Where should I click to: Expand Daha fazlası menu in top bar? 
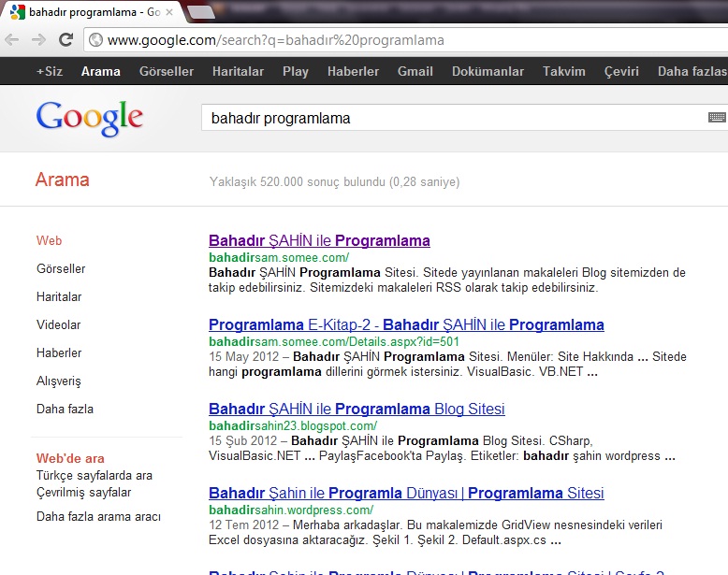(x=692, y=71)
